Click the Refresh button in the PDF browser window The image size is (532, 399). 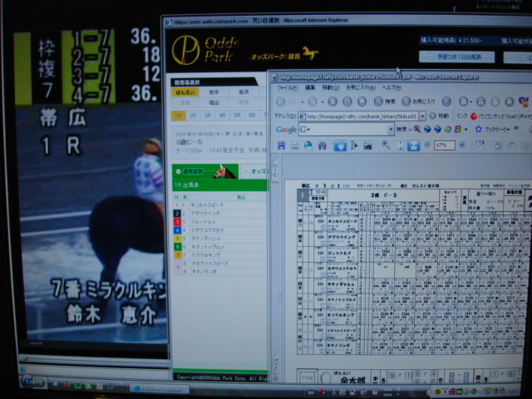[x=347, y=101]
